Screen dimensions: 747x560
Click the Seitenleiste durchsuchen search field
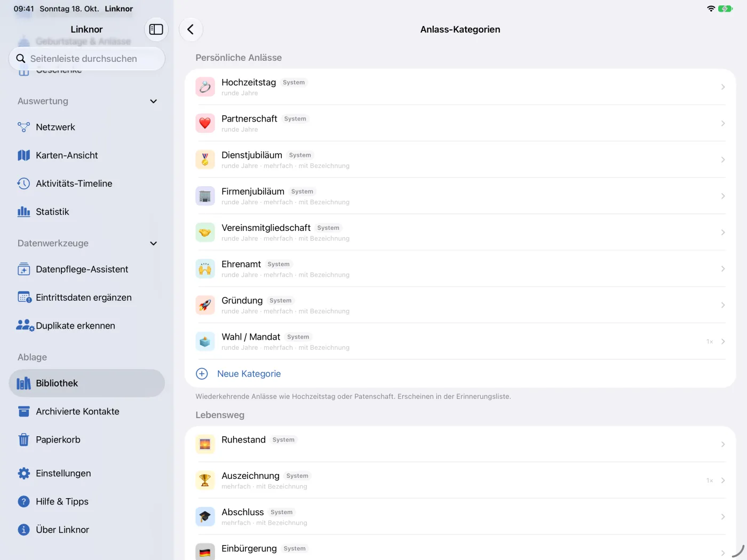pyautogui.click(x=87, y=59)
